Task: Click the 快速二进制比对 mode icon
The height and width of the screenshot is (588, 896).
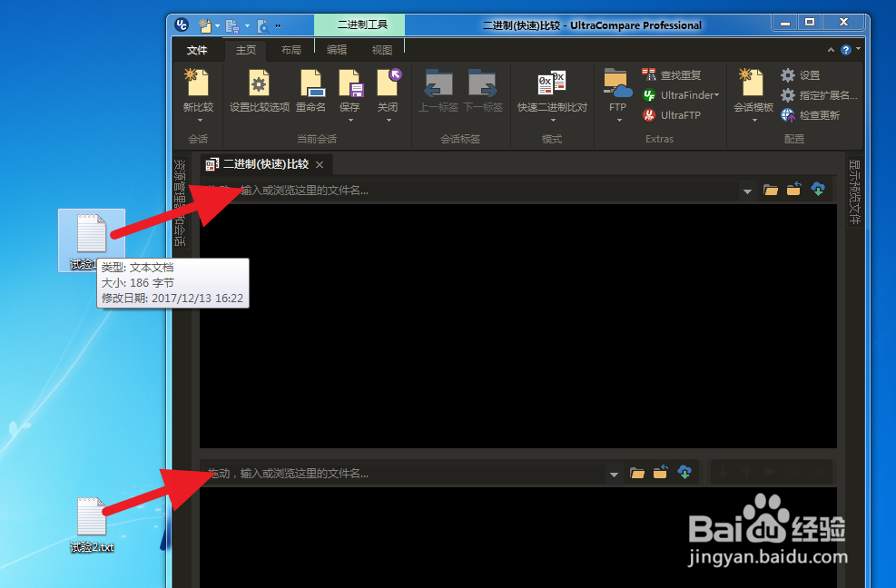Action: tap(552, 84)
